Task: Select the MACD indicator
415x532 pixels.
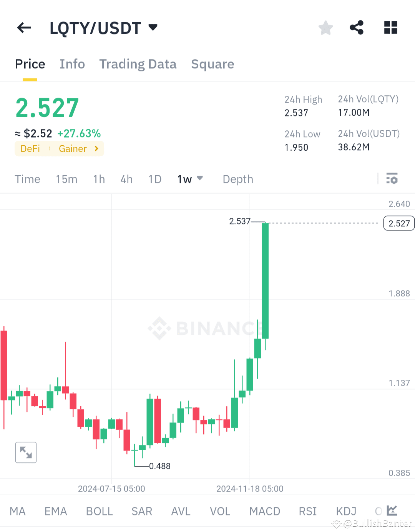Action: click(265, 511)
